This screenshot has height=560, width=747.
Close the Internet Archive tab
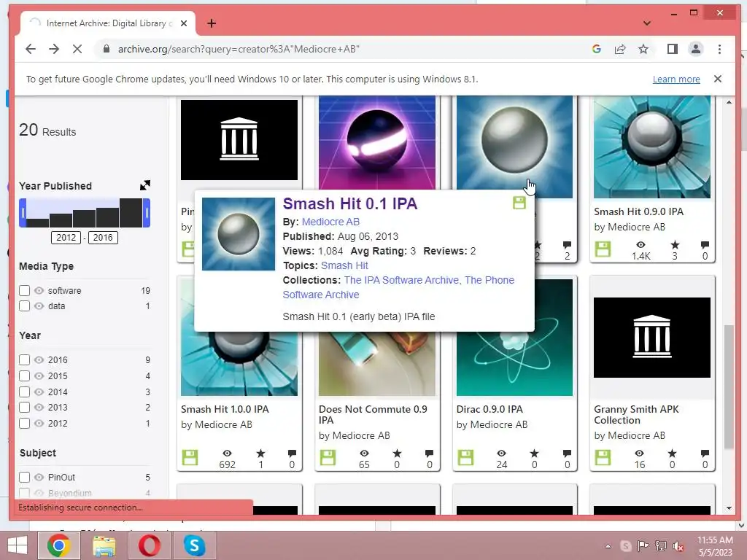pos(184,23)
